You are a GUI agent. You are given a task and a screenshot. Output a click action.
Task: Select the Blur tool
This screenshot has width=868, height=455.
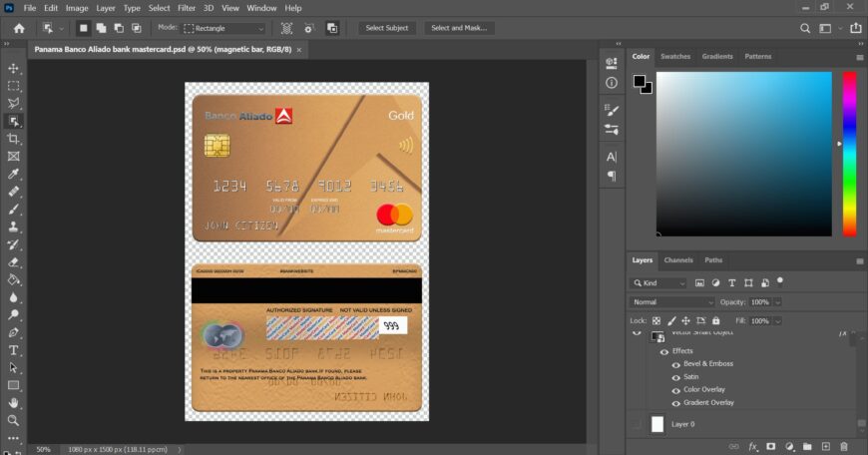13,297
